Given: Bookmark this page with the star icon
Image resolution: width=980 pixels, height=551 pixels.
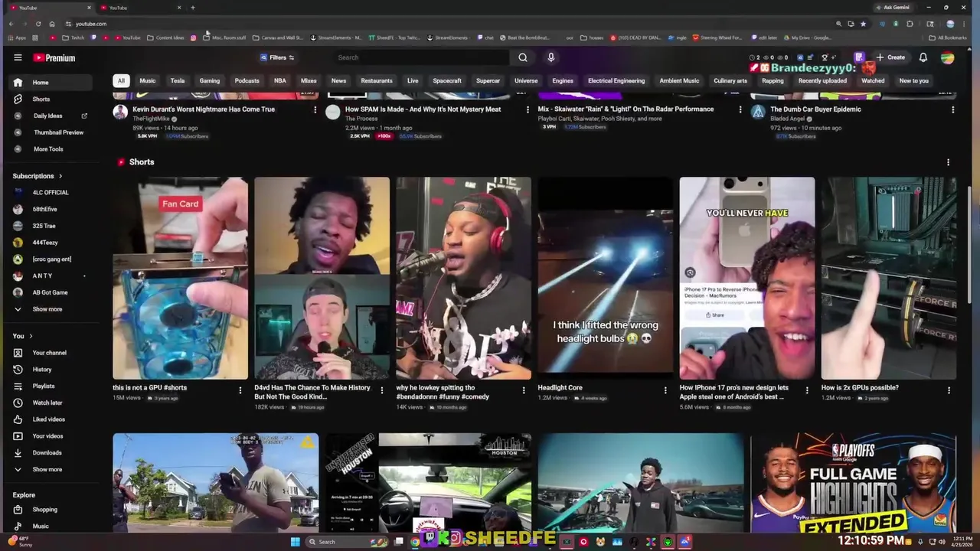Looking at the screenshot, I should (x=864, y=24).
